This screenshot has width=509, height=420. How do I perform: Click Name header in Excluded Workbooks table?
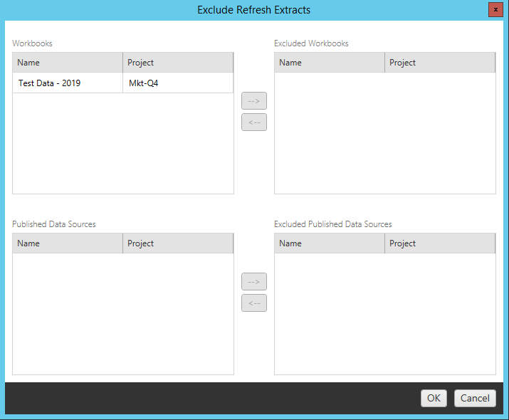click(330, 63)
